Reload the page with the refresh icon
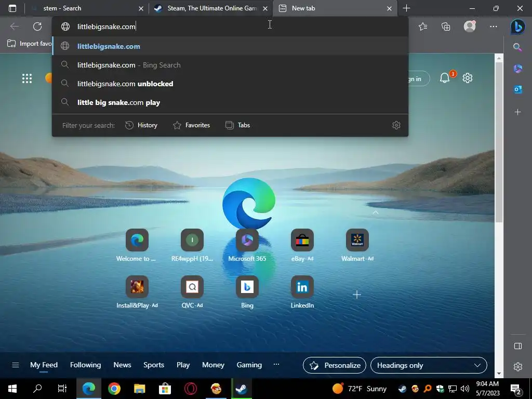 37,26
